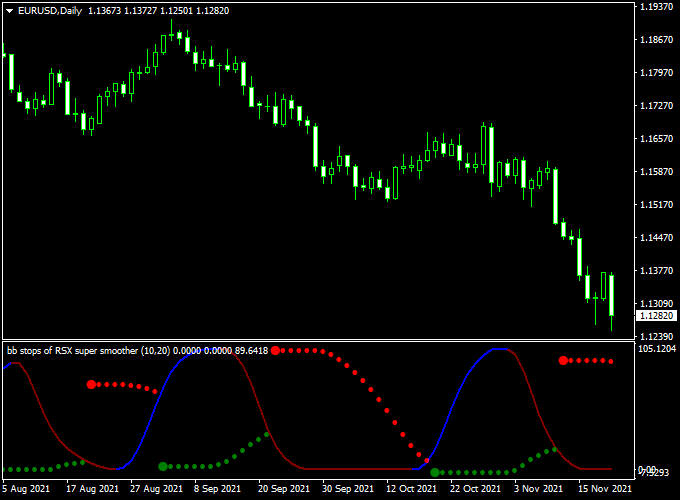Select the 5 Aug 2021 date label

point(26,489)
